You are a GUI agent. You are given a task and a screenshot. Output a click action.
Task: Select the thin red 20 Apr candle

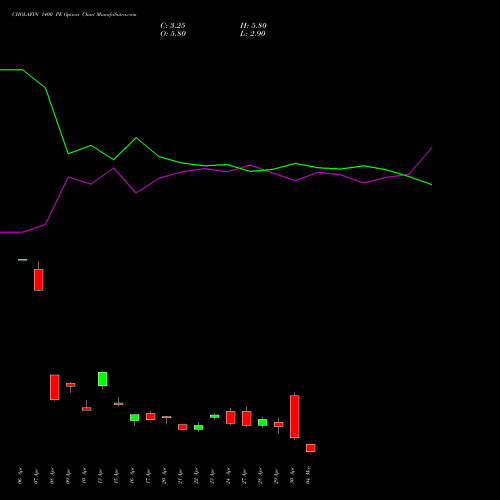point(167,417)
